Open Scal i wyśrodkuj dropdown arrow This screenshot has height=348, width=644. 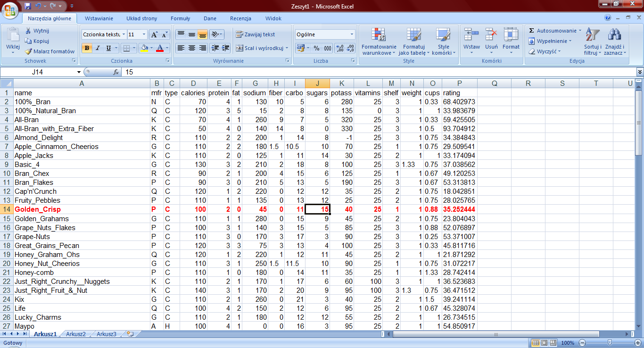point(287,48)
